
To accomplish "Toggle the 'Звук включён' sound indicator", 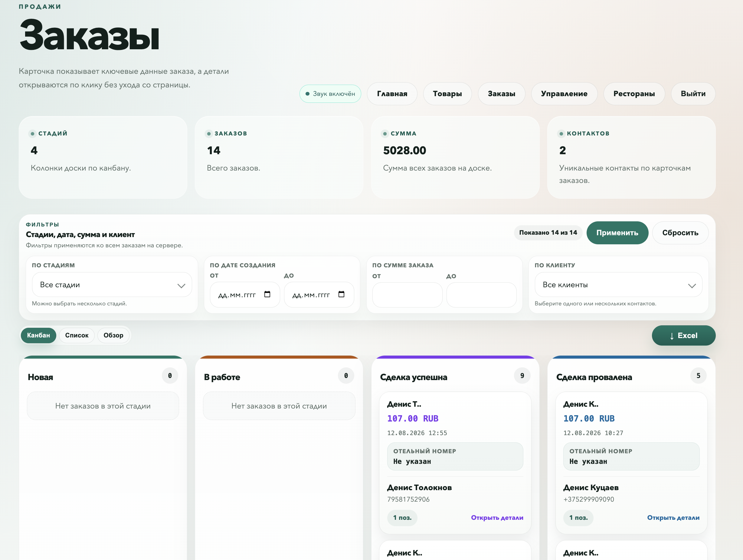I will point(330,94).
